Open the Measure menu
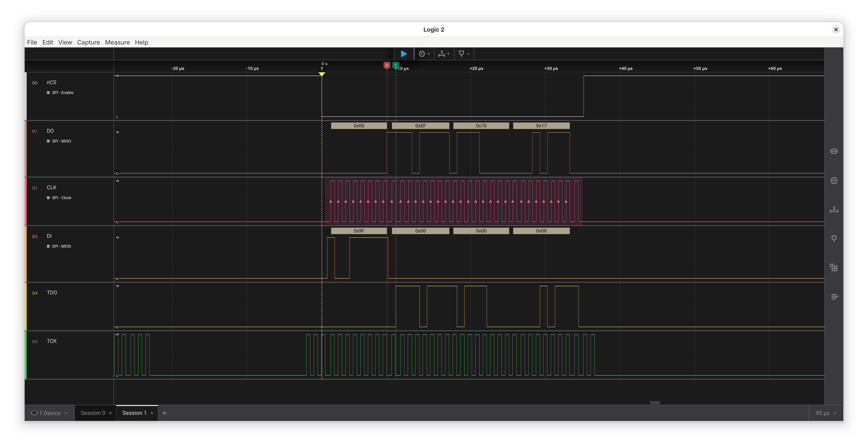 click(x=117, y=42)
